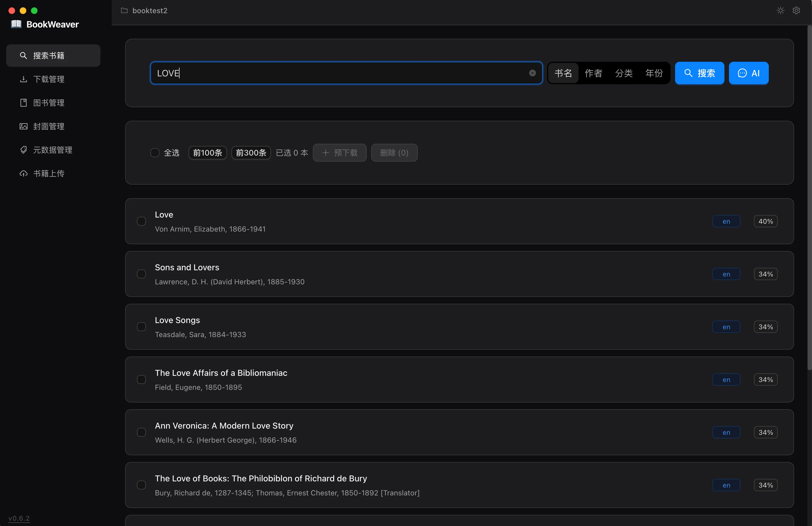Viewport: 812px width, 526px height.
Task: Click the clear icon in search field
Action: click(532, 73)
